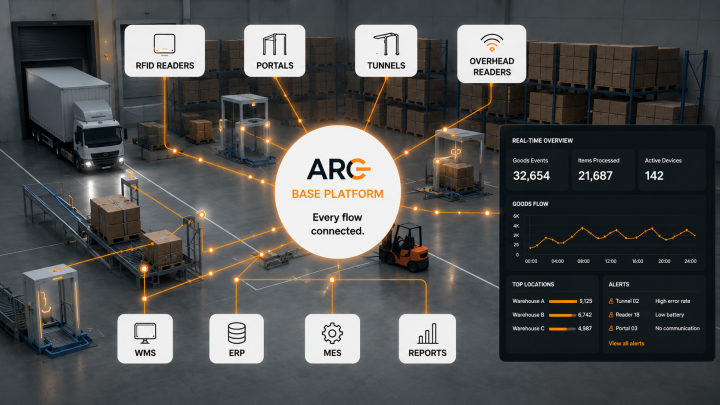The height and width of the screenshot is (405, 720).
Task: Select the ERP database icon
Action: (x=236, y=333)
